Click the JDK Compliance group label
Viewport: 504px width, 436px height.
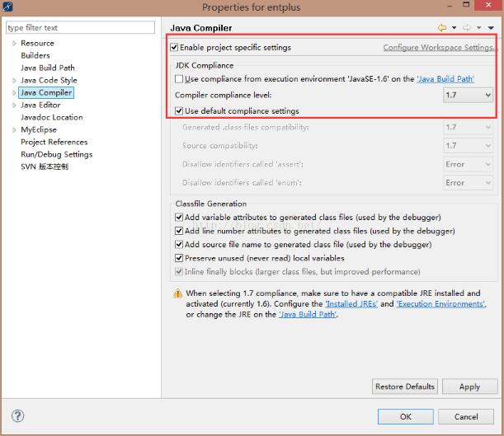(x=205, y=65)
